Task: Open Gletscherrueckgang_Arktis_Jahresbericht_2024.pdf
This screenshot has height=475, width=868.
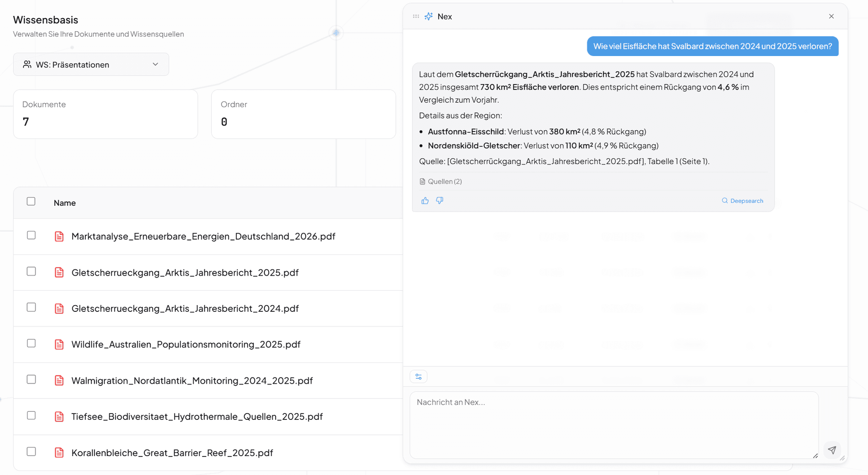Action: pos(185,309)
